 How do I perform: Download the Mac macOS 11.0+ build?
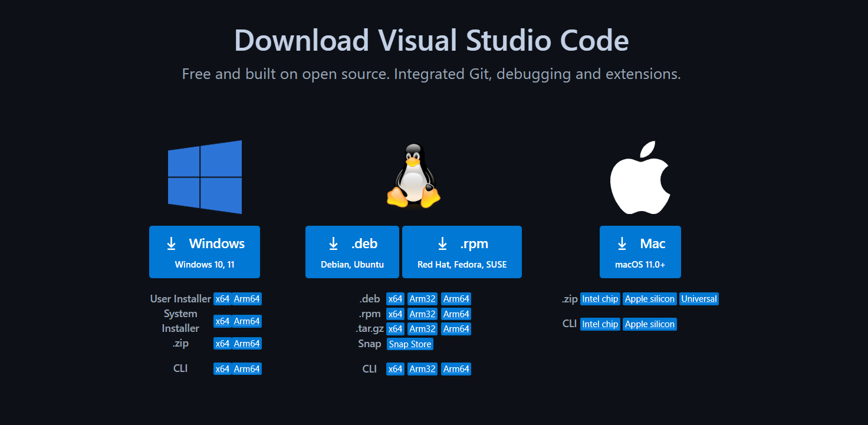[640, 252]
